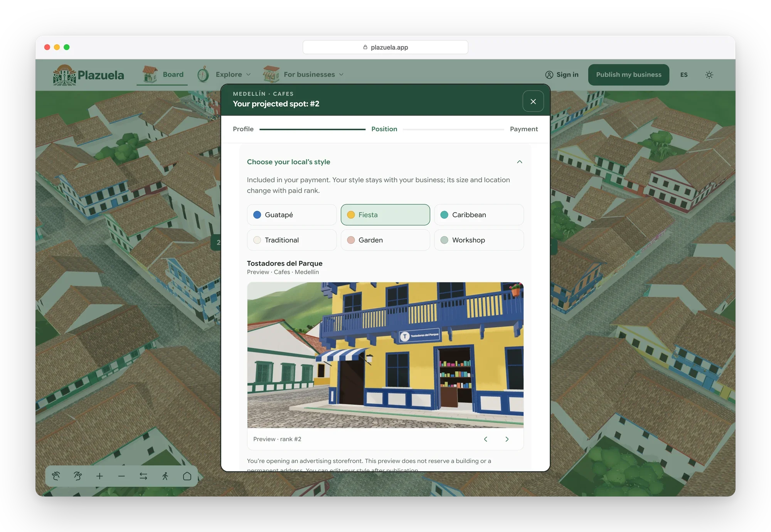Viewport: 771px width, 532px height.
Task: Select the Guatapé style option
Action: (x=292, y=215)
